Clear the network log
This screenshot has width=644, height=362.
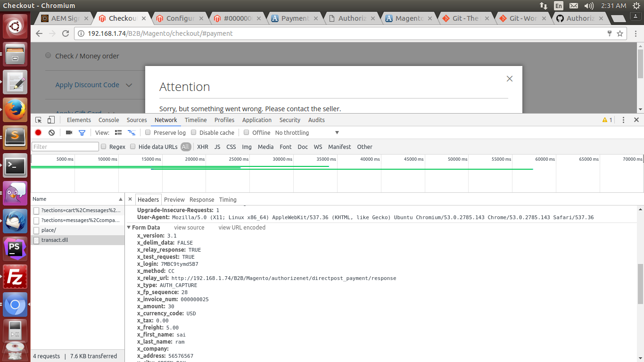pos(51,133)
